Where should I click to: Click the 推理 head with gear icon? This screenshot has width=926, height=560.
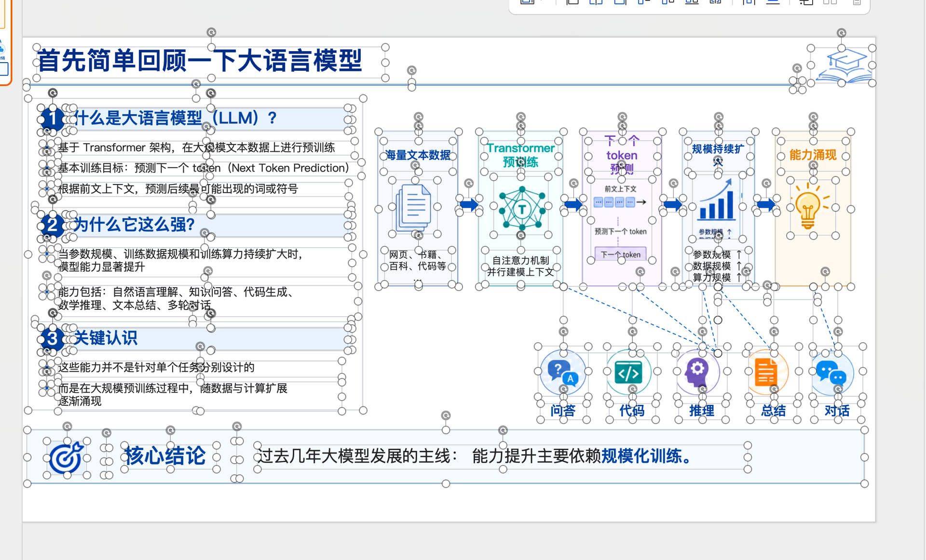(x=698, y=372)
